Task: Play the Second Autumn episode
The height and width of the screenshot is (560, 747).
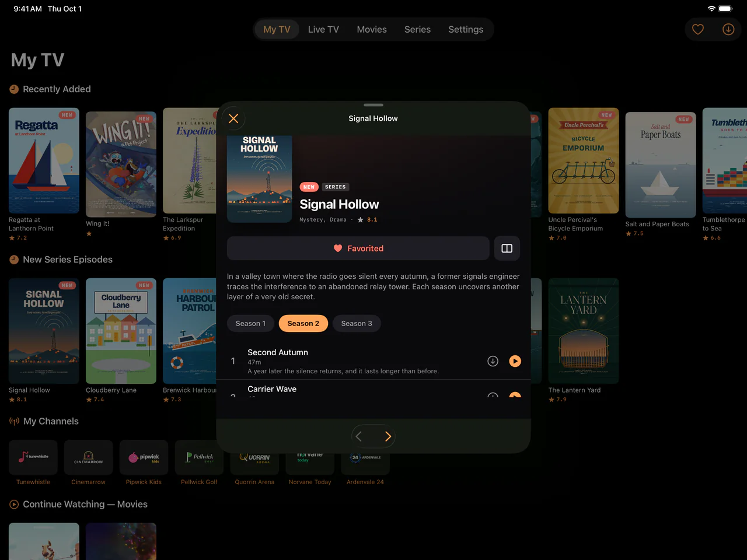Action: tap(515, 361)
